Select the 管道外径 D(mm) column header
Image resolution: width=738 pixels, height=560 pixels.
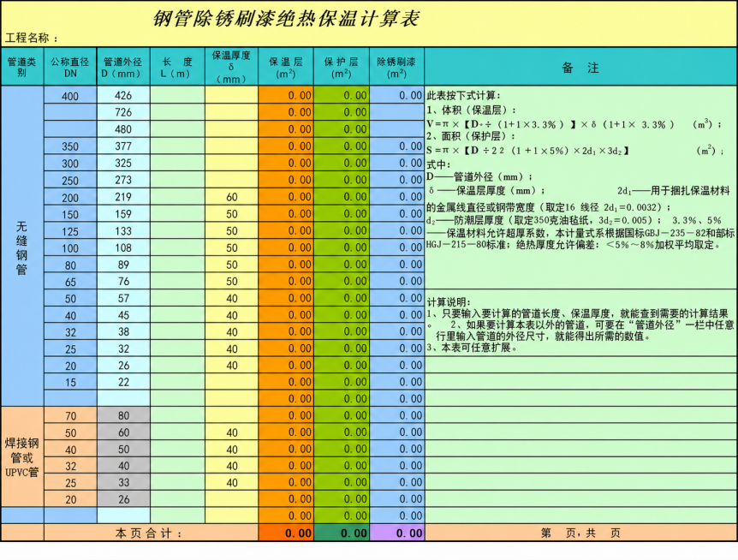tap(123, 66)
